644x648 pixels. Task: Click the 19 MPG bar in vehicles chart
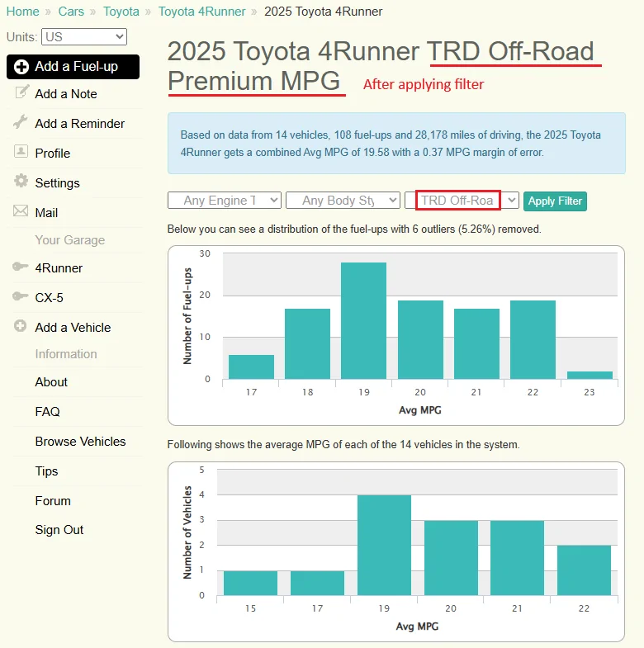(x=385, y=545)
